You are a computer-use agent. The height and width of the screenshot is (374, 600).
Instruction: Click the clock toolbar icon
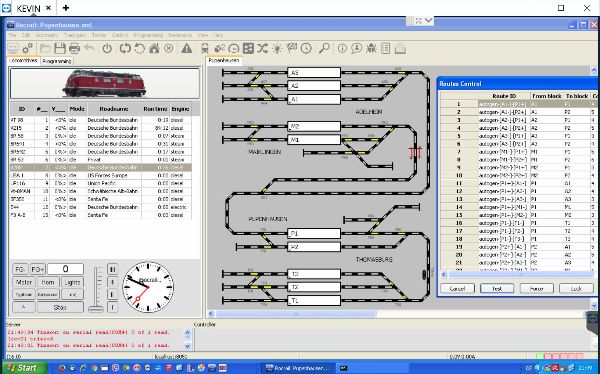(x=306, y=49)
